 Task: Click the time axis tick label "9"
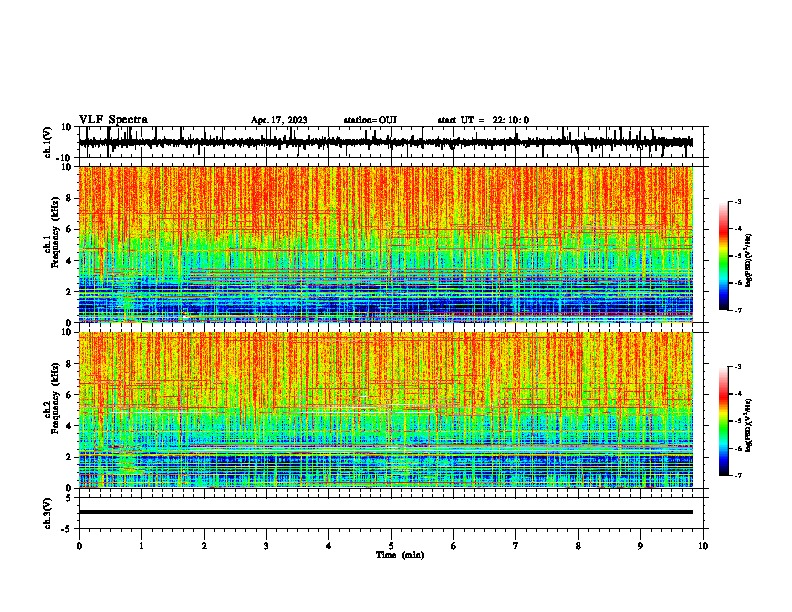click(640, 546)
